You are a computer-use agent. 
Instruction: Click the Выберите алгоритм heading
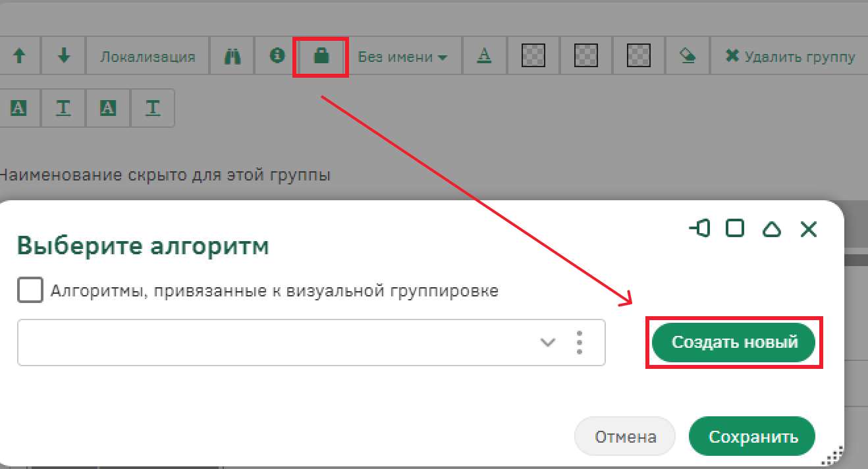[x=143, y=246]
